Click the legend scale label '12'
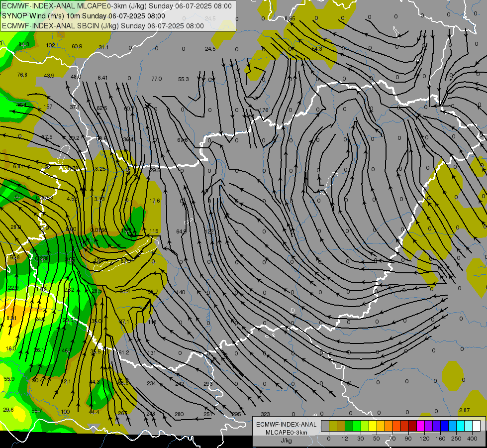487x448 pixels. pyautogui.click(x=345, y=439)
